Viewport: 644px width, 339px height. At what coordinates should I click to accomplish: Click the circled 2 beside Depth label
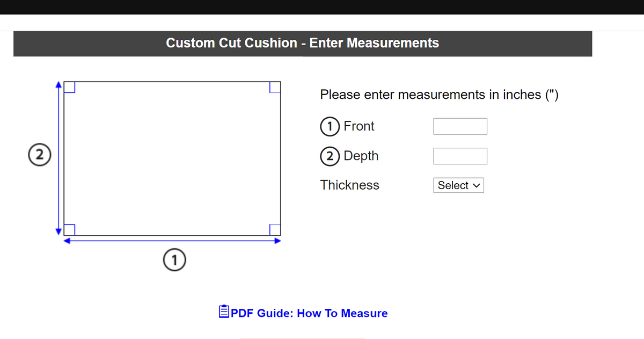[x=327, y=156]
